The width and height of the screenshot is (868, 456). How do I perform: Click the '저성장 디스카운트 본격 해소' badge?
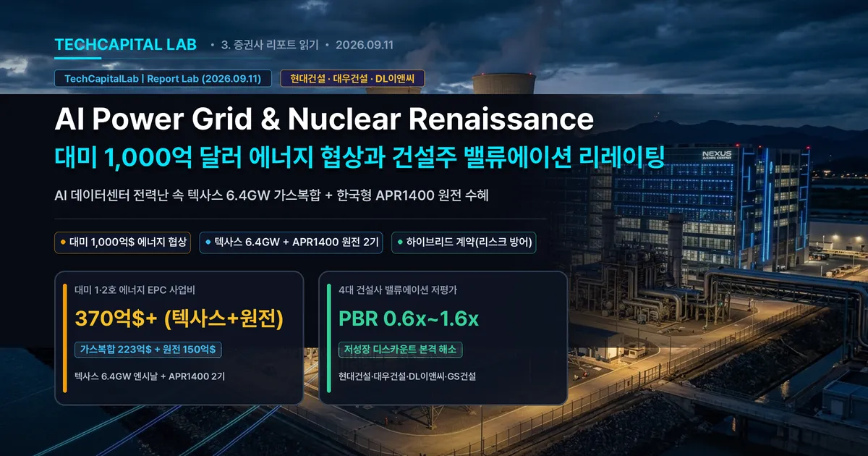[401, 350]
